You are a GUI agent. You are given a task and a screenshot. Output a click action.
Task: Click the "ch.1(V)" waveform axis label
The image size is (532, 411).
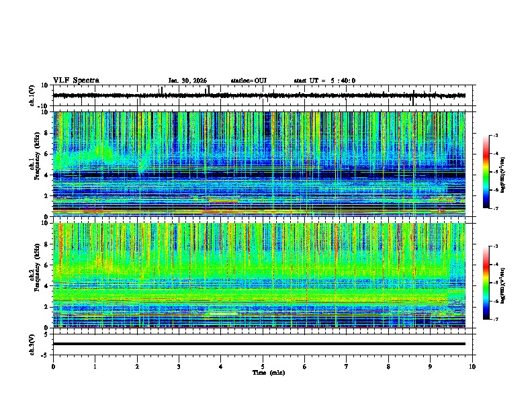(x=32, y=95)
